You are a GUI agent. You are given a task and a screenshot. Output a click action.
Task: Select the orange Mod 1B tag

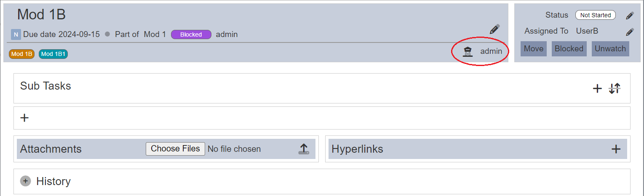tap(22, 54)
